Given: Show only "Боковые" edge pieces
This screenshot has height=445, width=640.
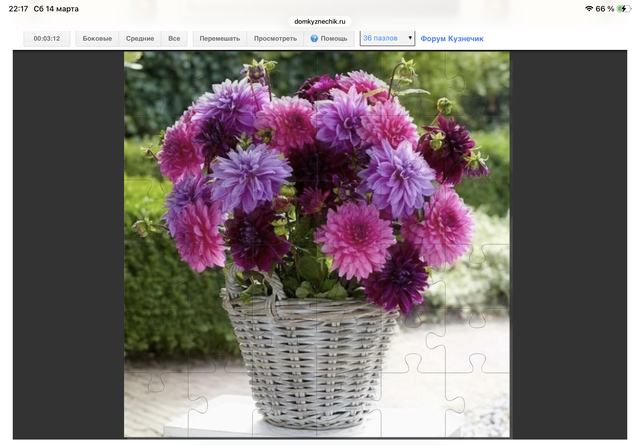Looking at the screenshot, I should pos(97,39).
